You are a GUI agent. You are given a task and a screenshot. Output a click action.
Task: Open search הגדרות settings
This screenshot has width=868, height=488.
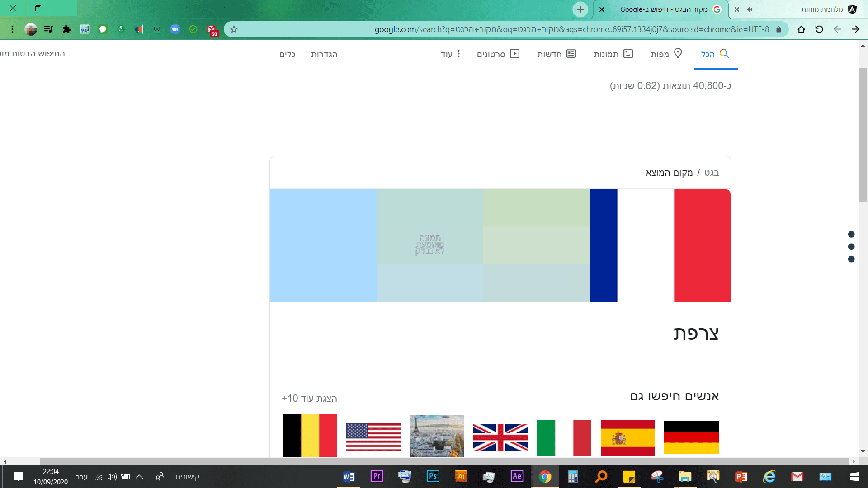tap(325, 54)
